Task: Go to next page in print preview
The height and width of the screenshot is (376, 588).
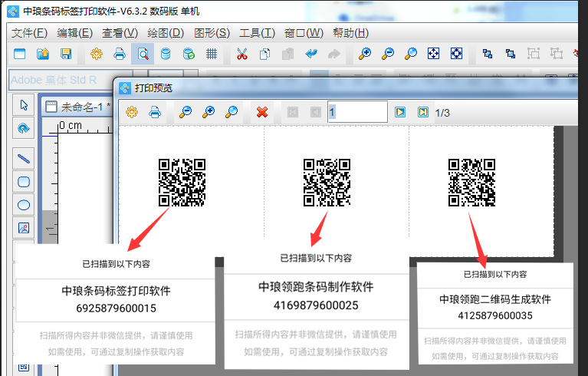Action: (399, 112)
